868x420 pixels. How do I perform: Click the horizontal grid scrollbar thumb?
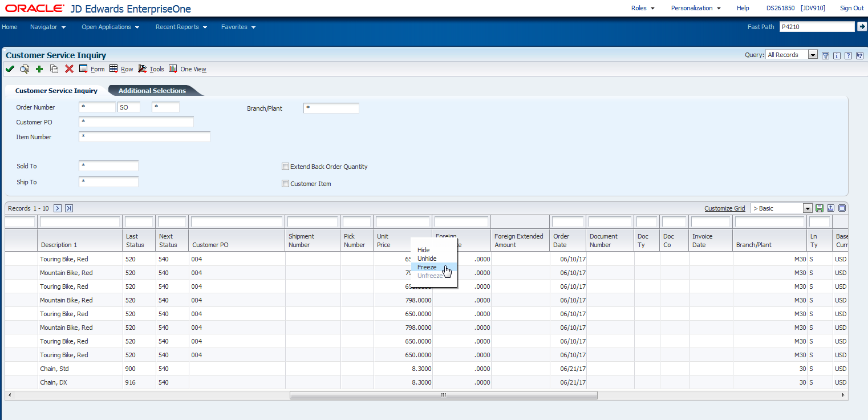click(444, 395)
